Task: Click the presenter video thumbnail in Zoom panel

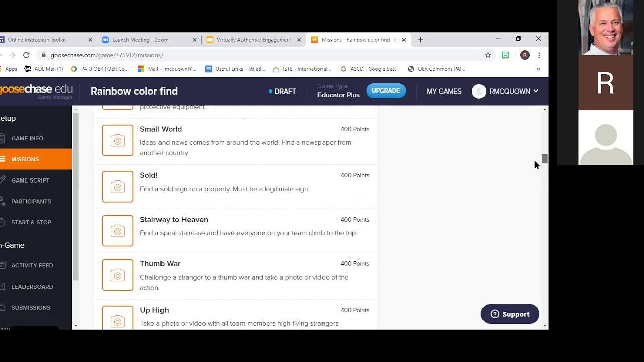Action: (606, 28)
